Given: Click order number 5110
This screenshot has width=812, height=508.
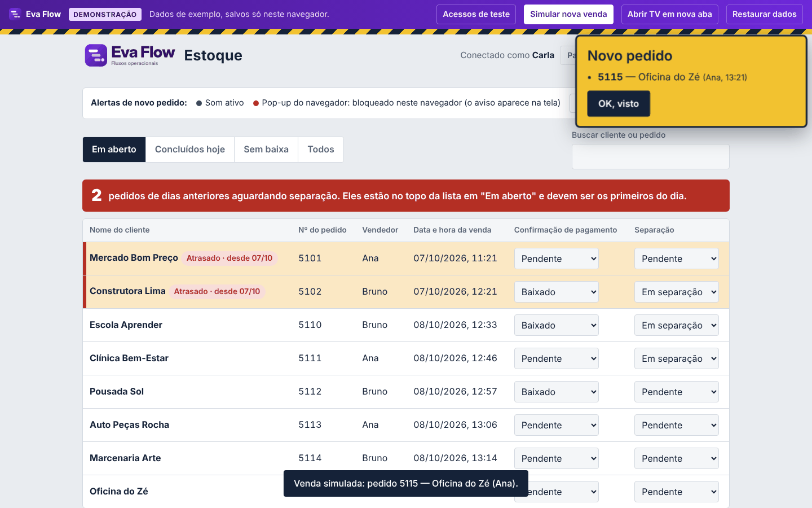Looking at the screenshot, I should coord(310,325).
